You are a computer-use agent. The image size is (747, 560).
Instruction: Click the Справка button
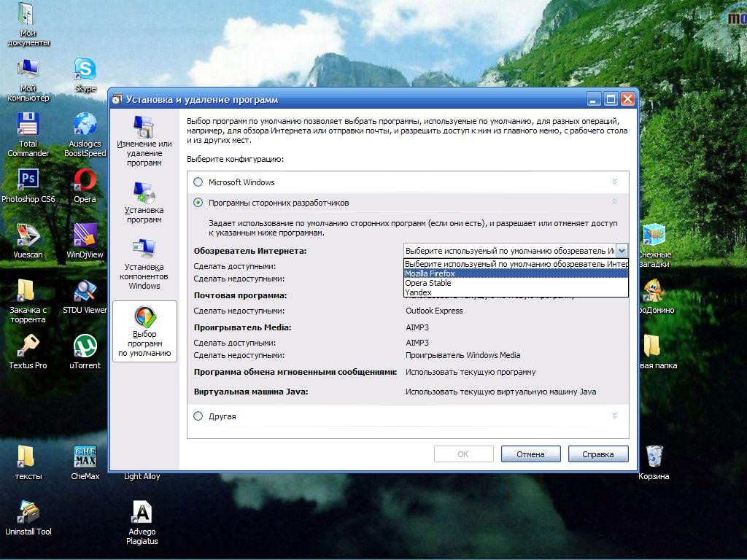(597, 454)
